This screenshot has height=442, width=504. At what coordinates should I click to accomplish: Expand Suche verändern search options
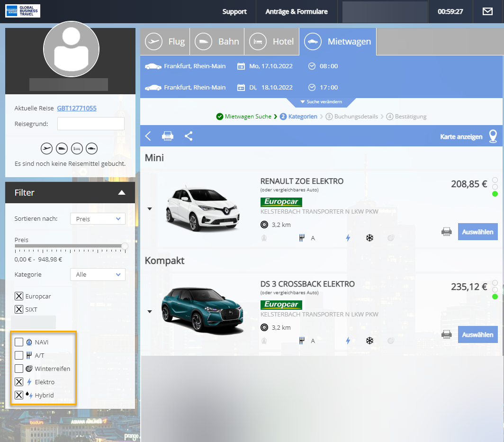point(321,101)
